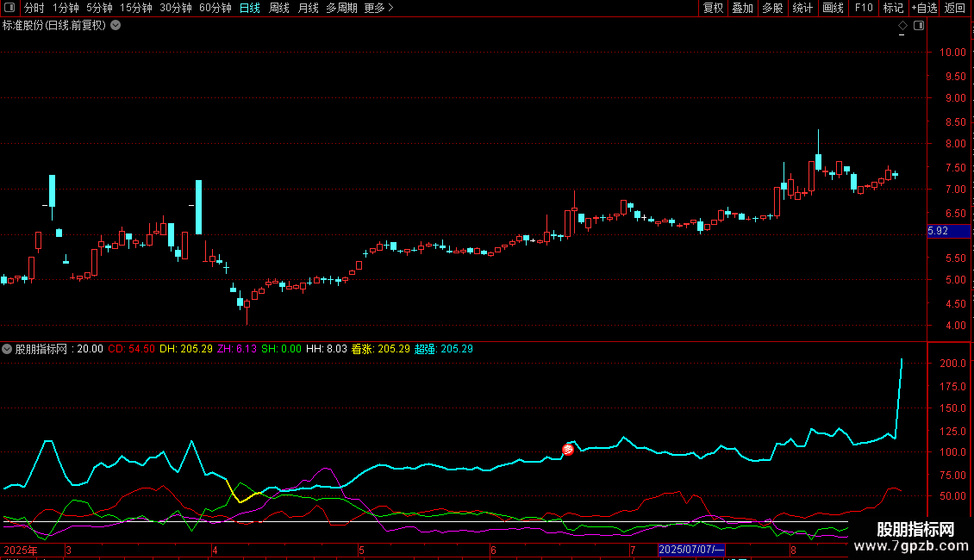Switch to the 周线 weekly period
This screenshot has width=974, height=560.
click(278, 8)
